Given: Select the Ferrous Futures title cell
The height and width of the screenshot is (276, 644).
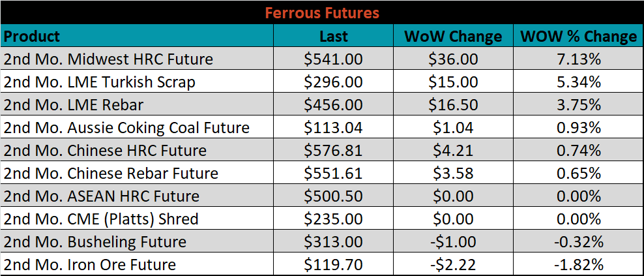Looking at the screenshot, I should click(x=322, y=13).
